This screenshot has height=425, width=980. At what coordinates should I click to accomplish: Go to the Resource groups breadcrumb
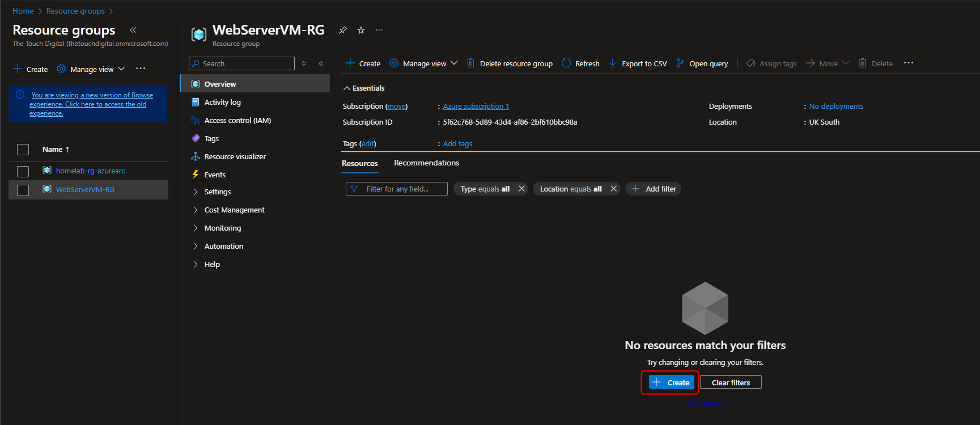coord(75,11)
